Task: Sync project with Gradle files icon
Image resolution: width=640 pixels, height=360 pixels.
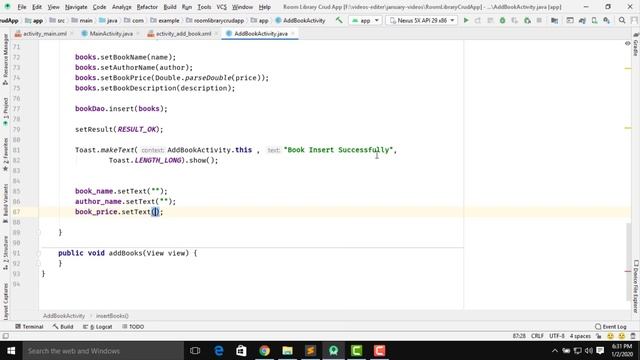Action: (x=582, y=20)
